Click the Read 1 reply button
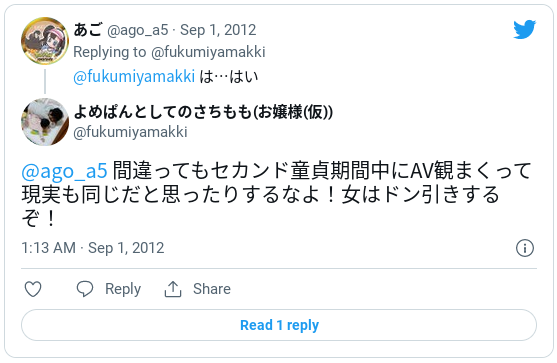557x363 pixels. coord(279,325)
